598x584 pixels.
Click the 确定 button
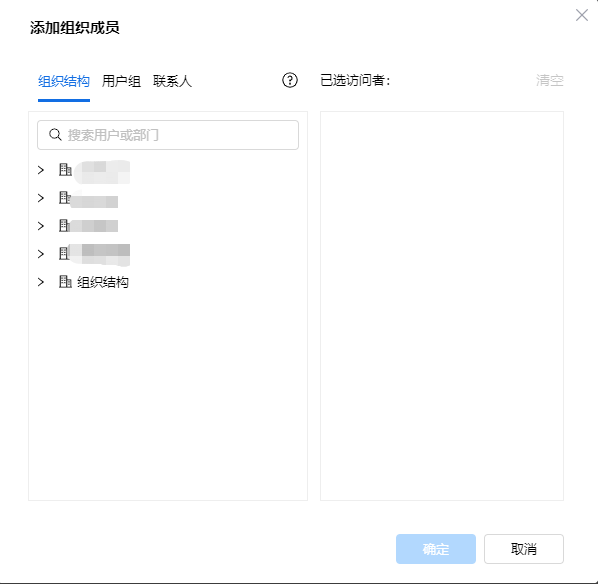pyautogui.click(x=436, y=549)
